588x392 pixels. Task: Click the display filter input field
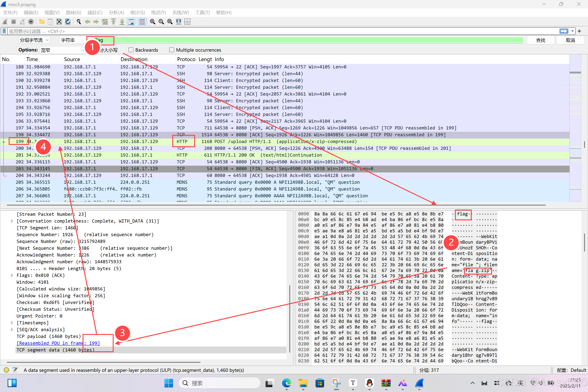275,31
